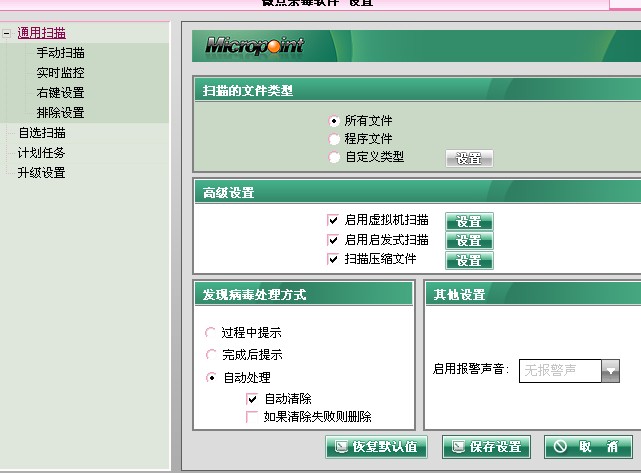
Task: Open 手动扫描 in the sidebar tree
Action: coord(60,53)
